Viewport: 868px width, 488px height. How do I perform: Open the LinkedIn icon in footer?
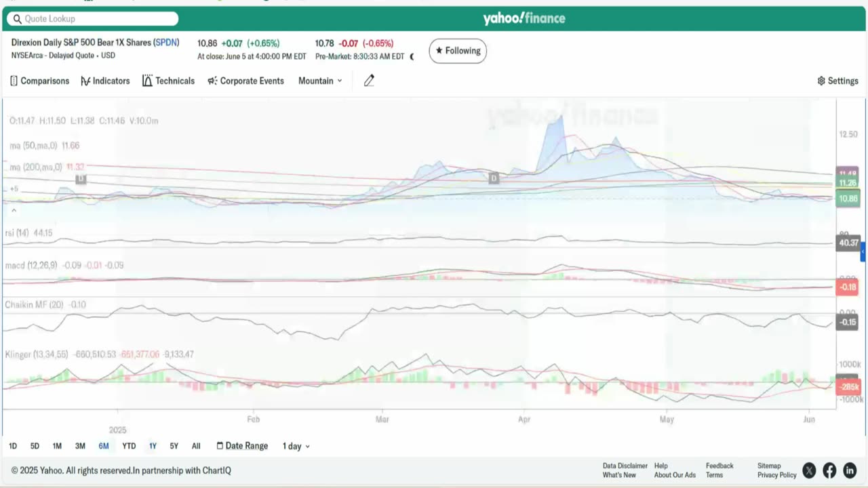coord(850,470)
